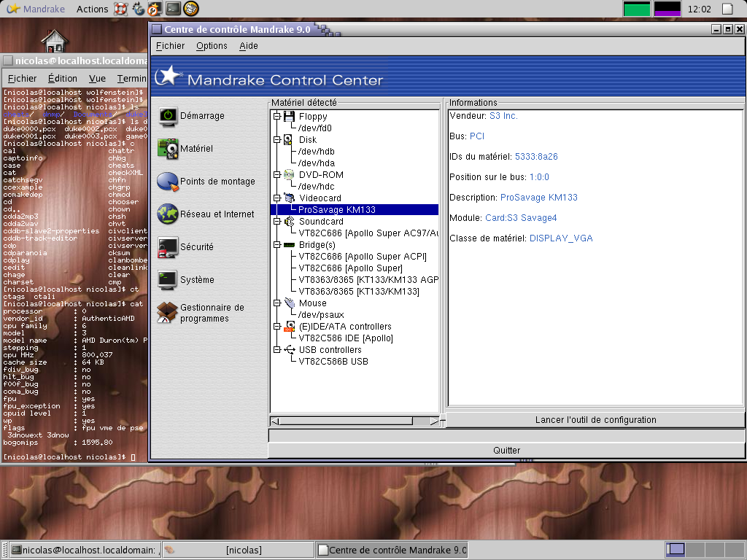Select /dev/hdc under DVD-ROM
The width and height of the screenshot is (747, 560).
(x=316, y=187)
